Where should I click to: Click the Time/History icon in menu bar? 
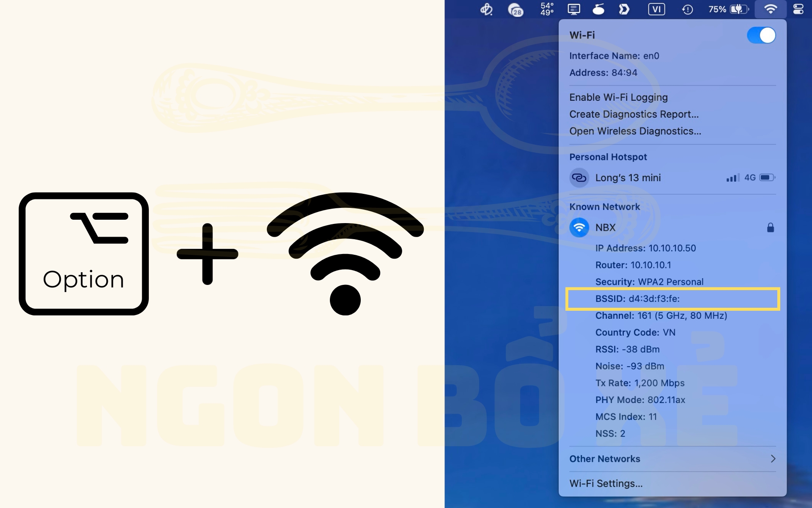point(685,9)
